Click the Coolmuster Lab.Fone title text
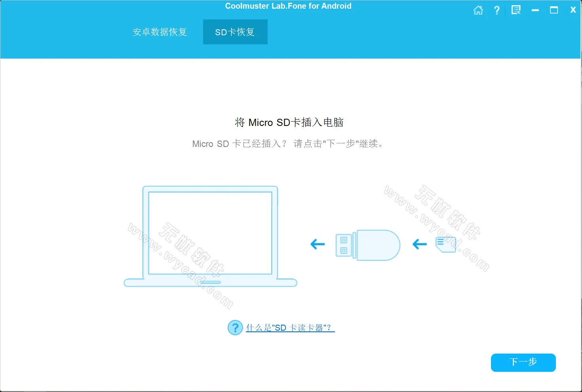582x392 pixels. point(289,6)
